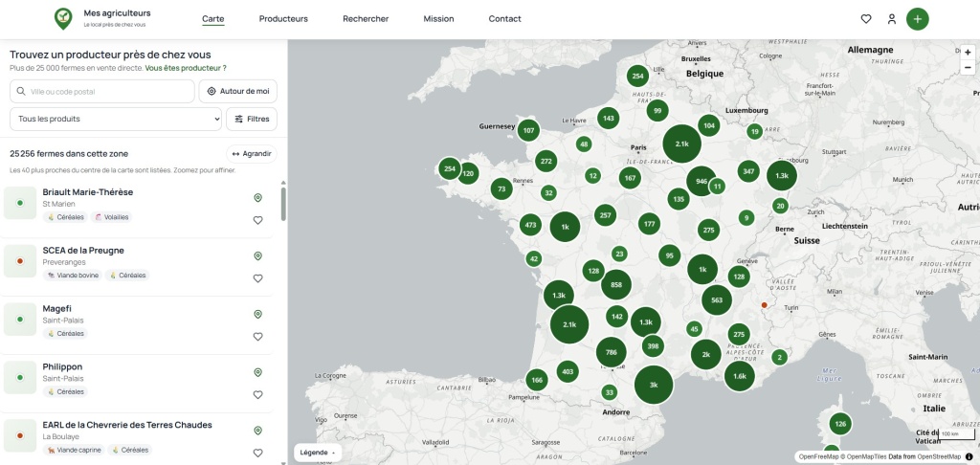Click the SCEA de la Preugne thumbnail
The image size is (980, 465).
[x=20, y=261]
